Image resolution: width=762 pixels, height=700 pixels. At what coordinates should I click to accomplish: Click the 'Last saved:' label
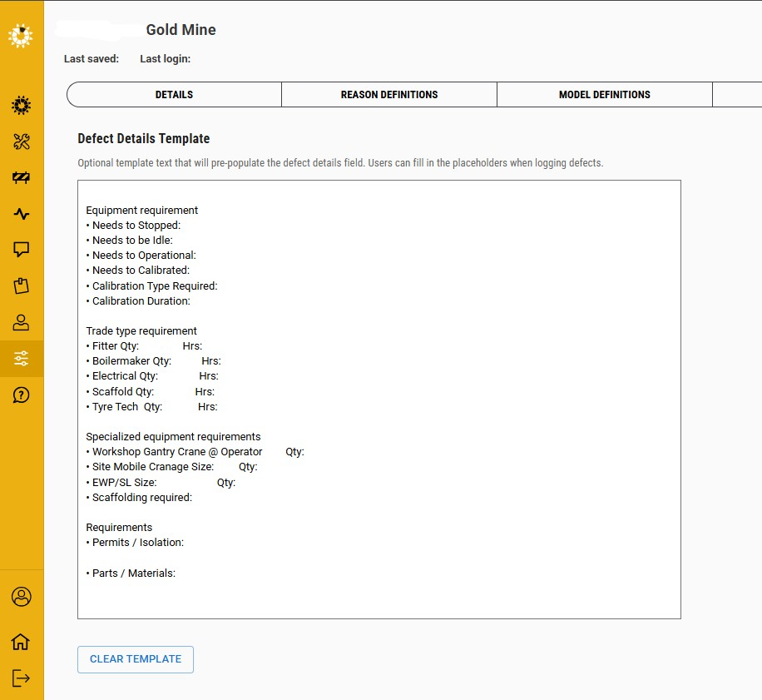(x=92, y=59)
